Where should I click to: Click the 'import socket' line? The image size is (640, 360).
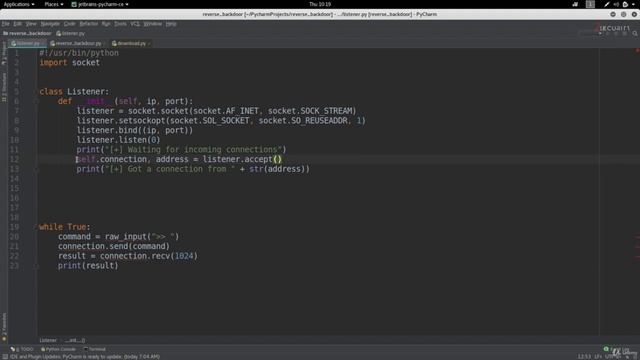click(69, 62)
